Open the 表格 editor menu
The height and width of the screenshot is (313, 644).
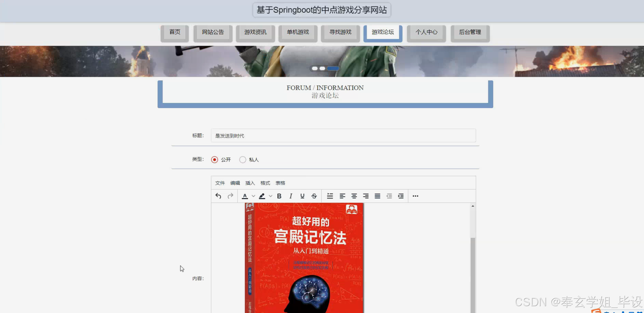click(280, 183)
